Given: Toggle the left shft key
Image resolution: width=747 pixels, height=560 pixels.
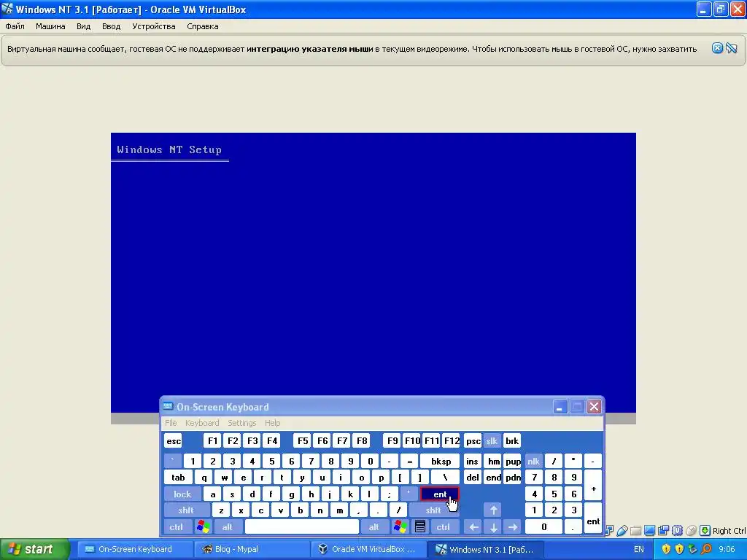Looking at the screenshot, I should pos(186,510).
